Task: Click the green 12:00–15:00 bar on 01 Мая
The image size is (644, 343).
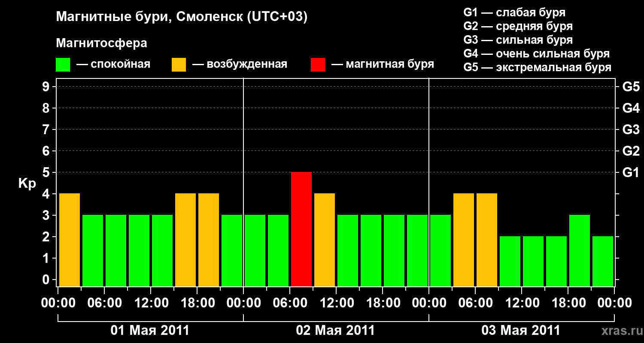Action: coord(162,250)
